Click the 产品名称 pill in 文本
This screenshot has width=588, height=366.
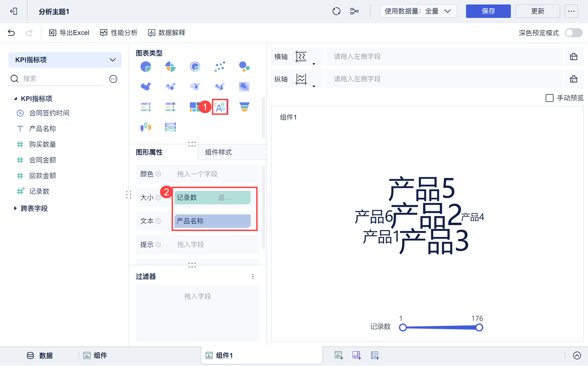[212, 221]
